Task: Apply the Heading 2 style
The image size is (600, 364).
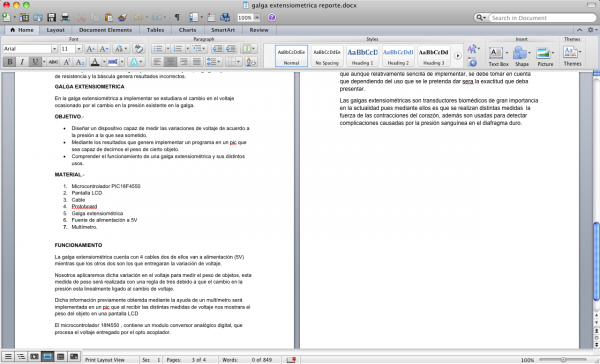Action: [x=398, y=56]
